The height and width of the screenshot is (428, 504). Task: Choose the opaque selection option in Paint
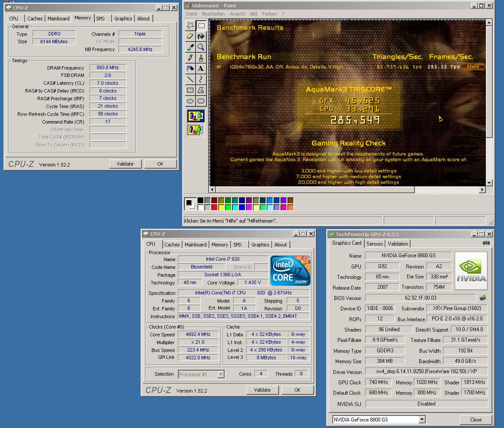click(x=196, y=116)
